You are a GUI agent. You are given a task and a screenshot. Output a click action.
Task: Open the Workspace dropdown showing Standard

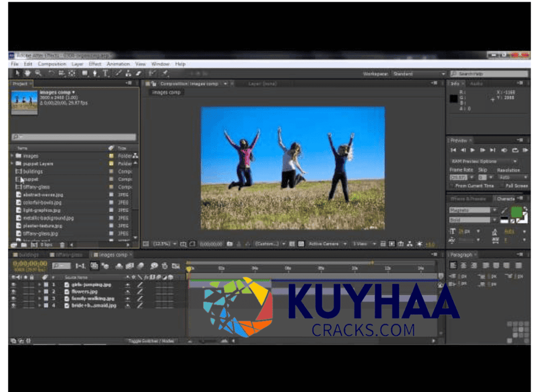pyautogui.click(x=418, y=74)
